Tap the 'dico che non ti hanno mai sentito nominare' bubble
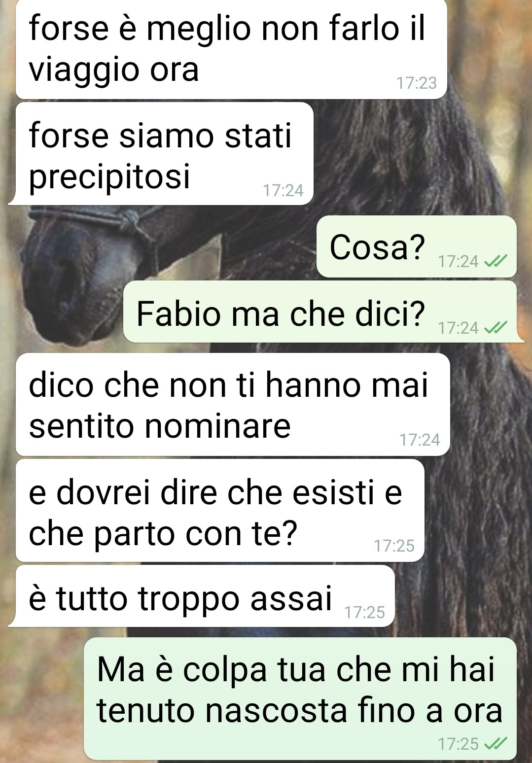This screenshot has height=763, width=532. [233, 404]
